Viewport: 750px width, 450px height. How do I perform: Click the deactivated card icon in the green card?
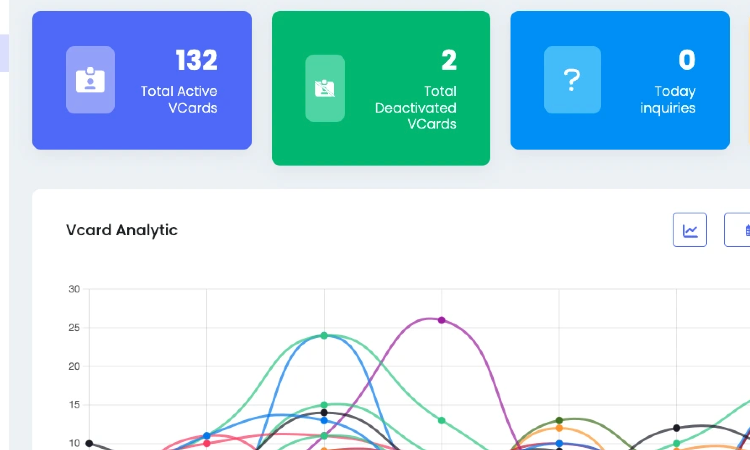click(x=324, y=89)
